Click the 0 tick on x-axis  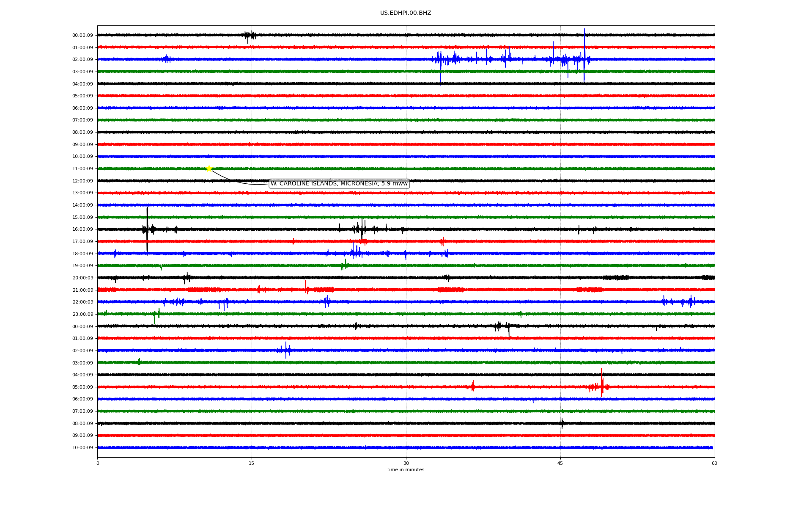tap(98, 463)
